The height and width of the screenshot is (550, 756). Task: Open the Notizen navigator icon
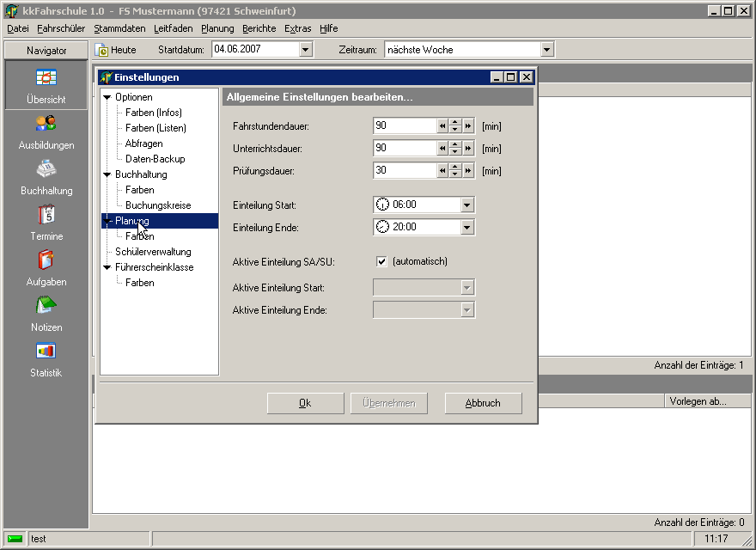point(46,306)
